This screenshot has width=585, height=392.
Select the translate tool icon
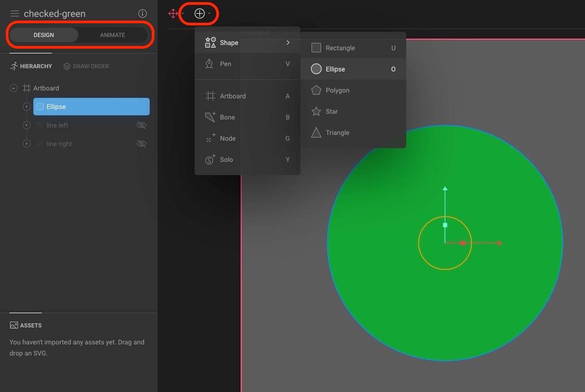tap(173, 13)
